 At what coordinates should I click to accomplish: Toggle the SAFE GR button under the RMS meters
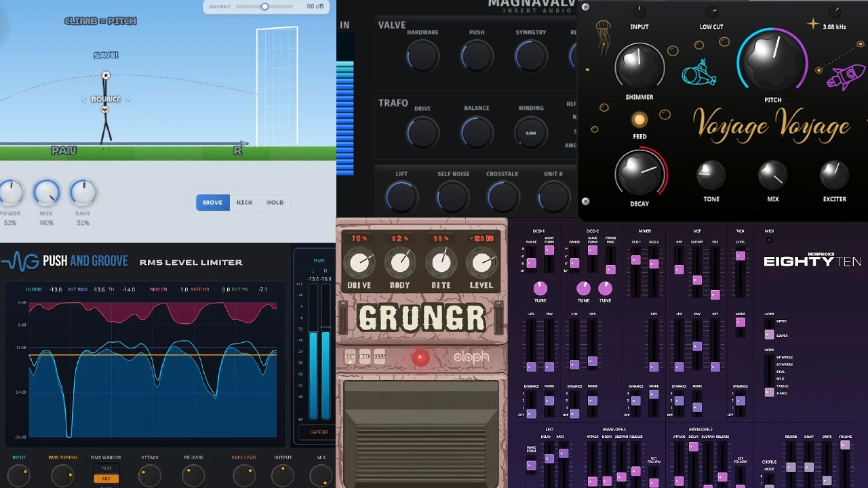coord(319,432)
